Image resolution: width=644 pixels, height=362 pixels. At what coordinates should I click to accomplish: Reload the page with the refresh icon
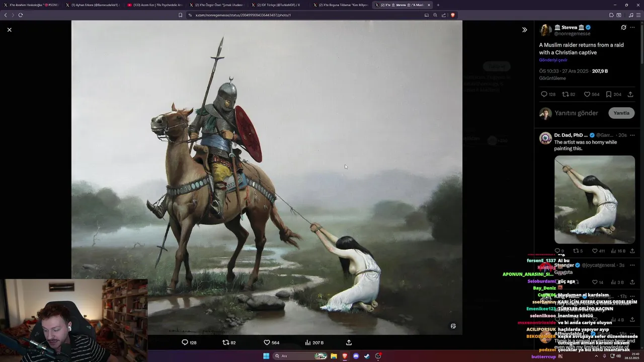click(x=21, y=15)
